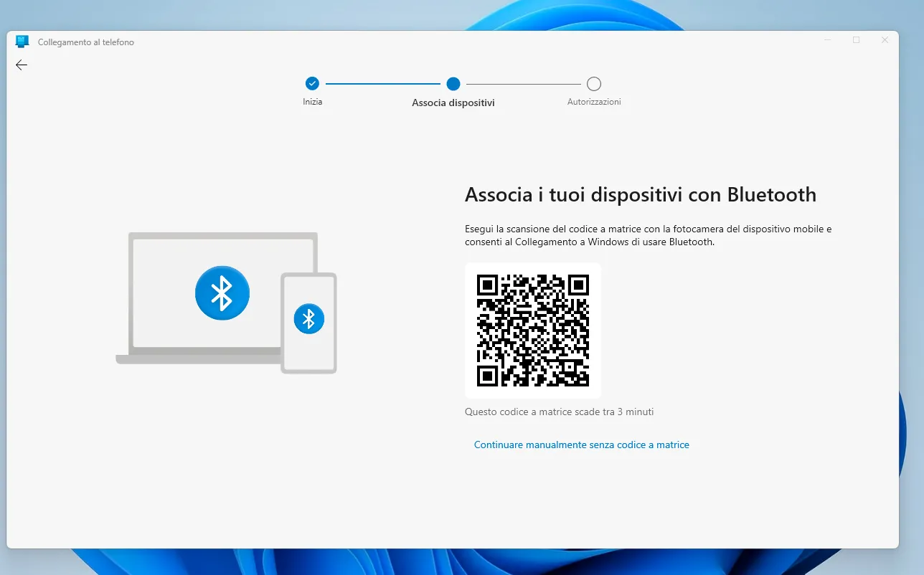Select the Bluetooth icon on the laptop illustration
Image resolution: width=924 pixels, height=575 pixels.
click(x=222, y=293)
